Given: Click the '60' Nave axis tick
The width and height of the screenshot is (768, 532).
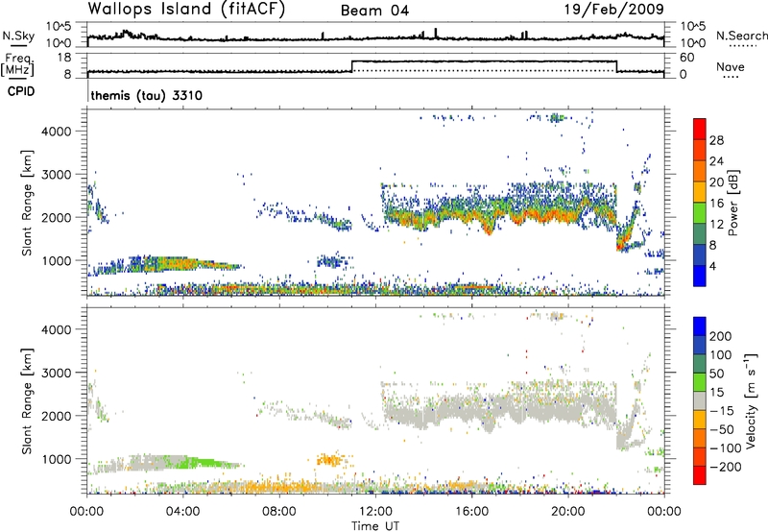Looking at the screenshot, I should [x=687, y=58].
